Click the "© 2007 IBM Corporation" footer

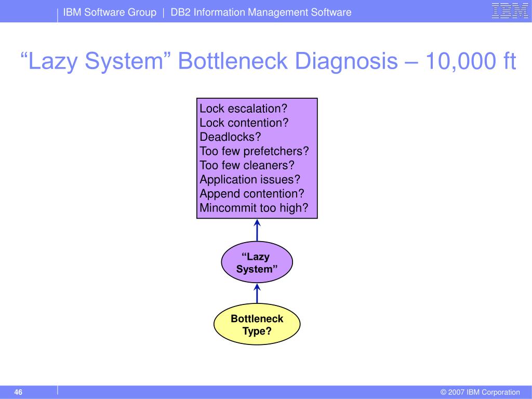click(x=480, y=392)
